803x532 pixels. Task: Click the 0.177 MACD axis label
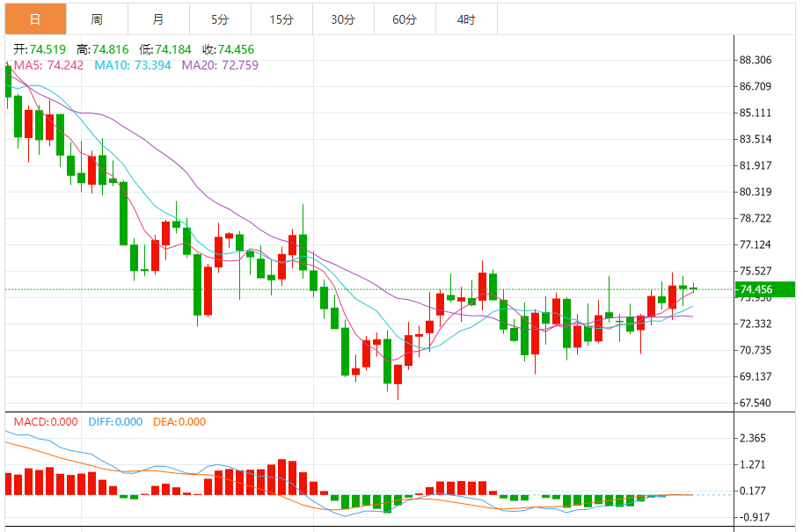tap(753, 491)
